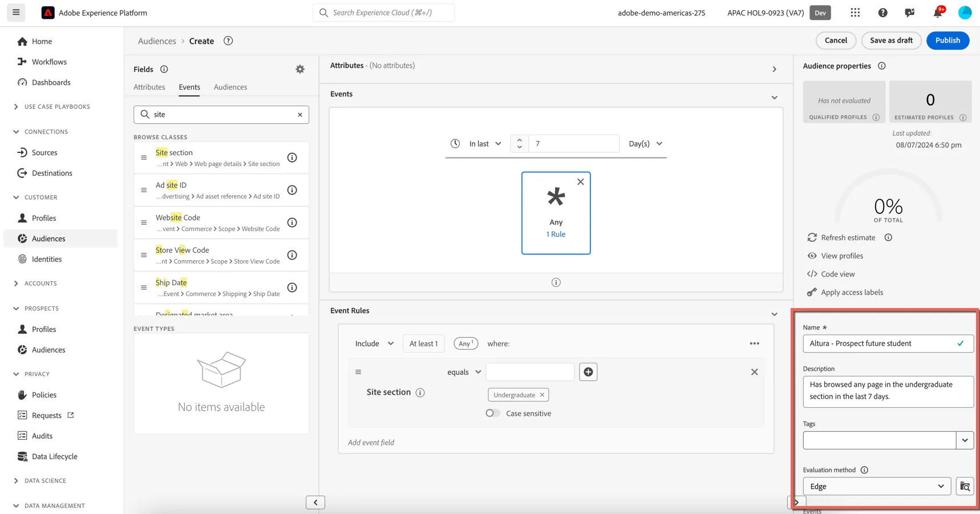Clear the 'site' search field

coord(300,115)
